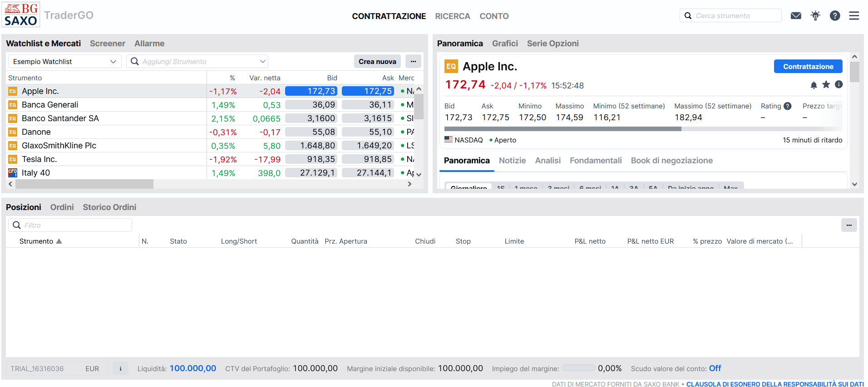Click EQ icon of GlaxoSmithKline Plc row
This screenshot has width=868, height=387.
coord(13,146)
